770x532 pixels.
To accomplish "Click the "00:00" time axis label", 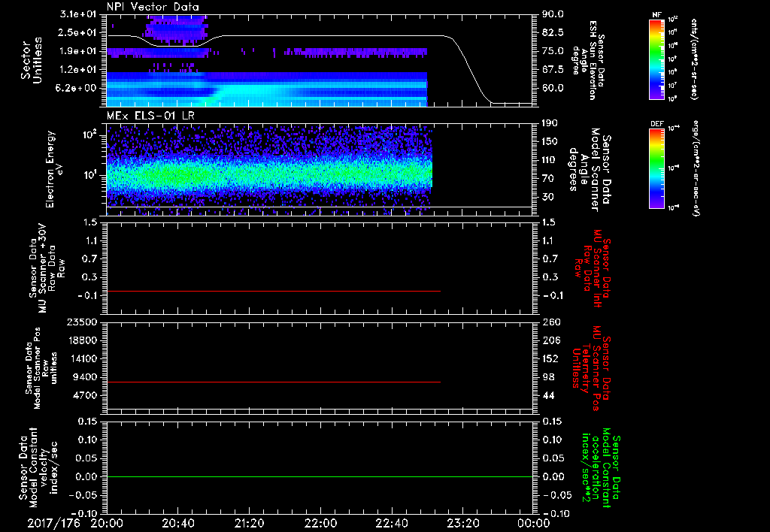I will pyautogui.click(x=534, y=523).
